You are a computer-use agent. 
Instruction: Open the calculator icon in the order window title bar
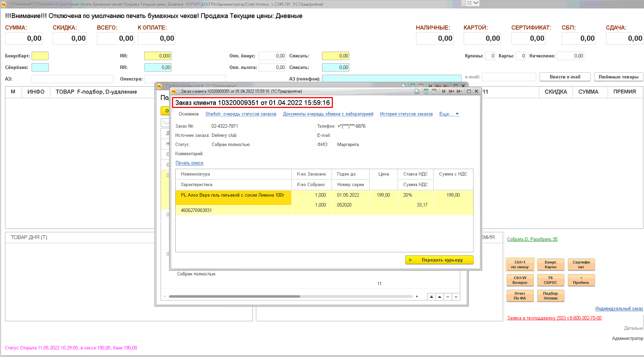point(426,91)
